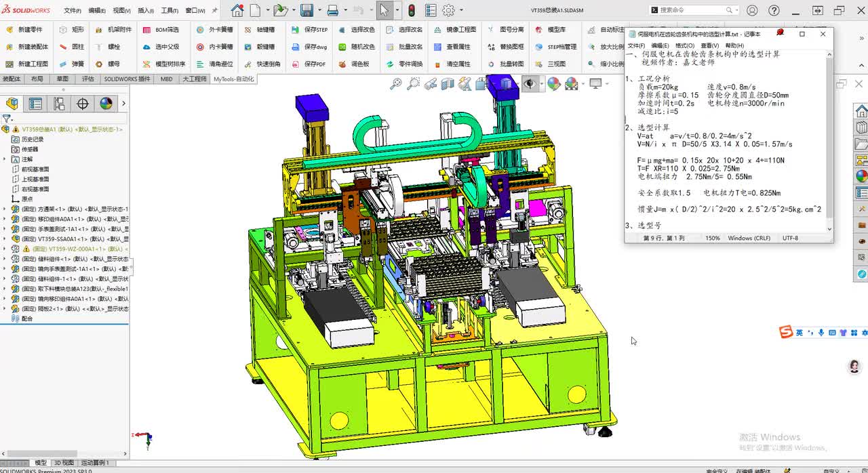Viewport: 868px width, 473px height.
Task: Click 保存PDF export tool
Action: [x=309, y=64]
